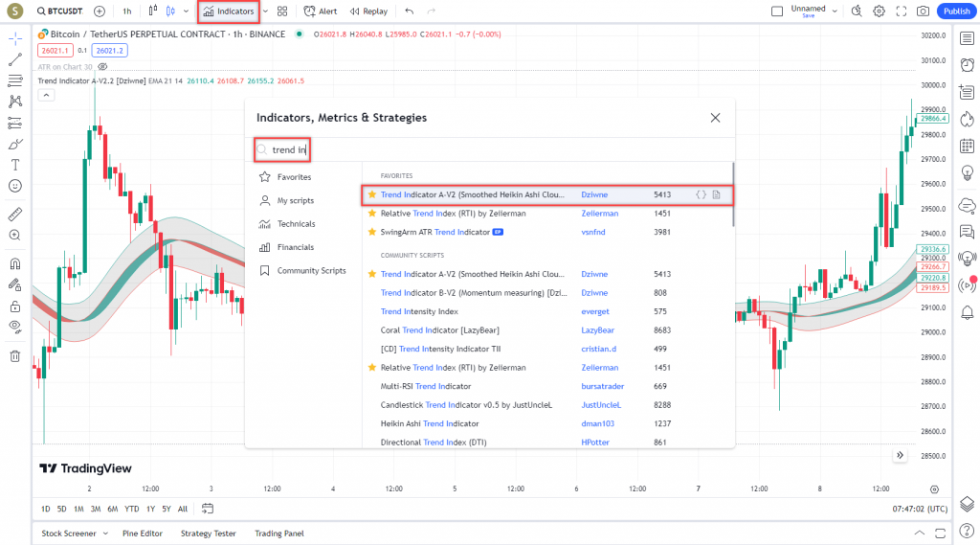Toggle favorite star for Relative Trend Index
Screen dimensions: 980x545
coord(372,213)
